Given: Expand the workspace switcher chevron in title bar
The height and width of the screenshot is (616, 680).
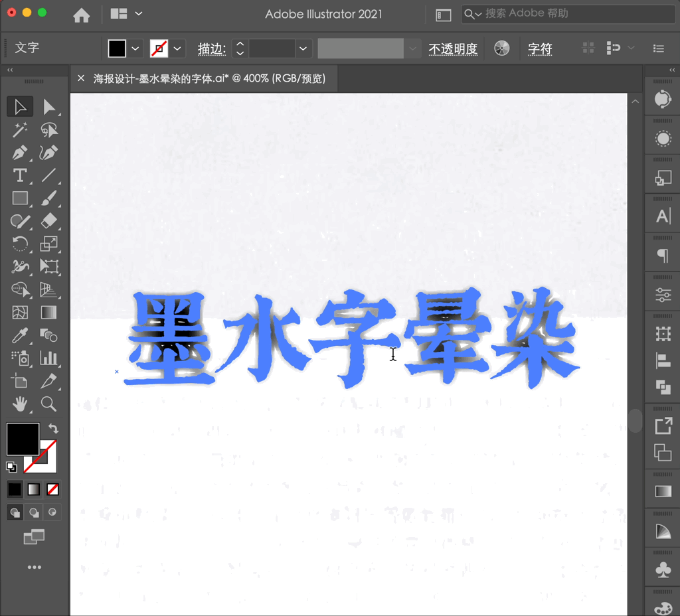Looking at the screenshot, I should point(137,13).
